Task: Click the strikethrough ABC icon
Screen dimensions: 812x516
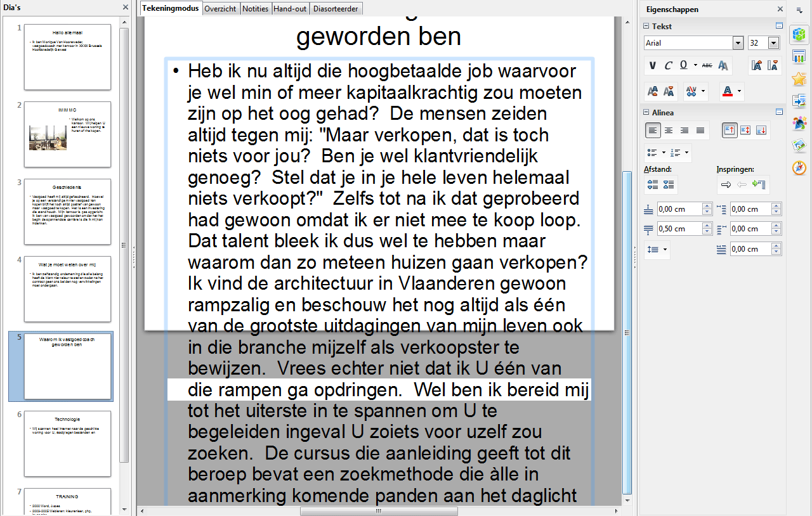Action: click(707, 65)
